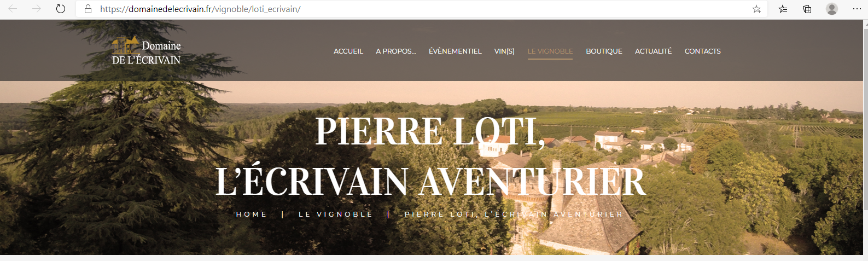Image resolution: width=868 pixels, height=261 pixels.
Task: Open browser settings and more menu
Action: pos(857,9)
